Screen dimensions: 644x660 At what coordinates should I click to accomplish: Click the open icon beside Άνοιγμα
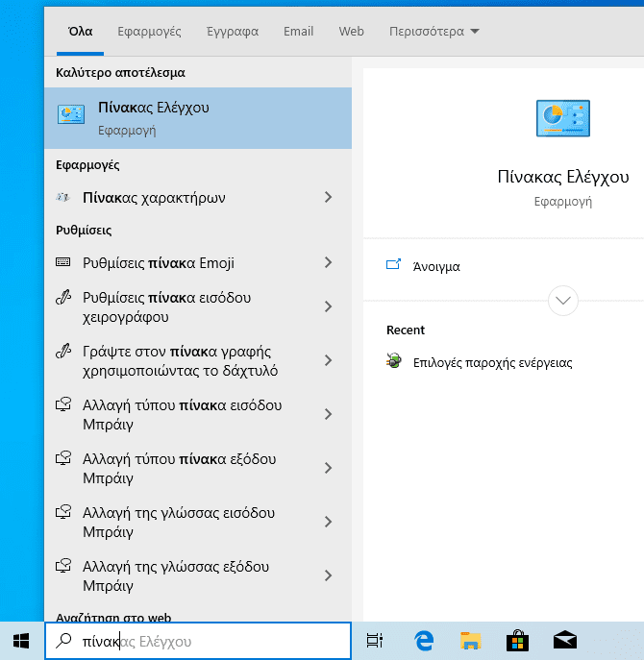tap(393, 264)
